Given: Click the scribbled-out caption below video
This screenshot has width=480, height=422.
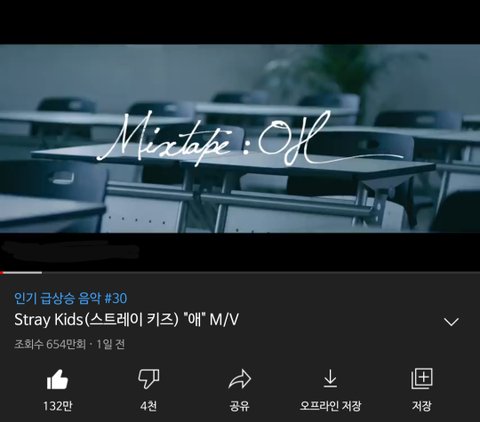Looking at the screenshot, I should (x=70, y=250).
